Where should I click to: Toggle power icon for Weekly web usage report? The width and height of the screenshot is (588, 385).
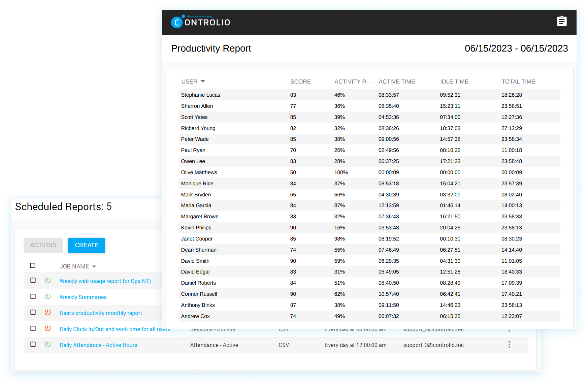pos(48,281)
